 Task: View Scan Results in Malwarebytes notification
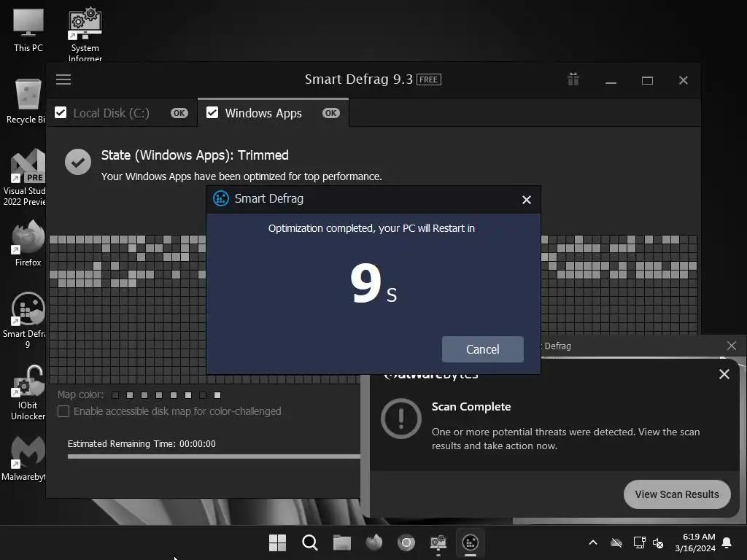(x=677, y=494)
